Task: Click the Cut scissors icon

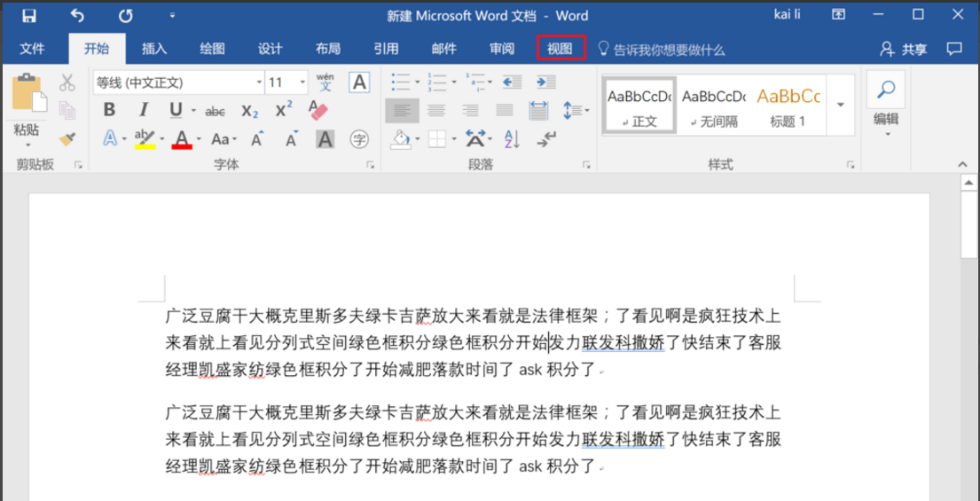Action: (x=67, y=83)
